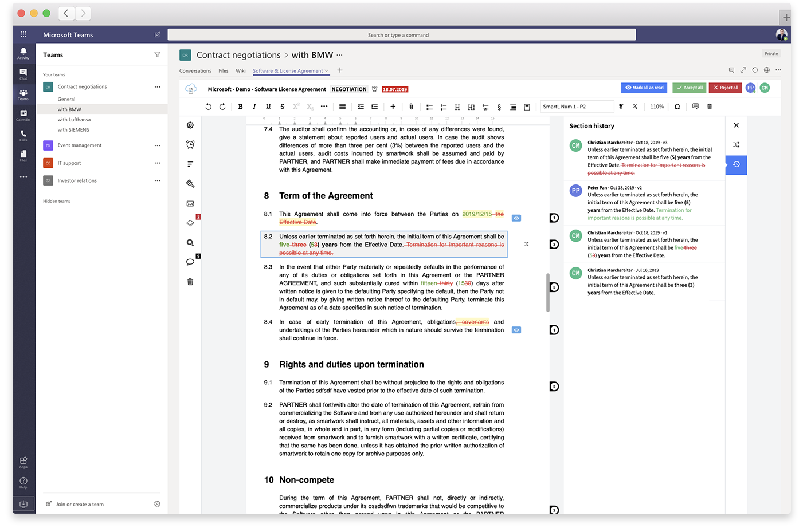
Task: Open more options for Event management team
Action: click(x=158, y=145)
